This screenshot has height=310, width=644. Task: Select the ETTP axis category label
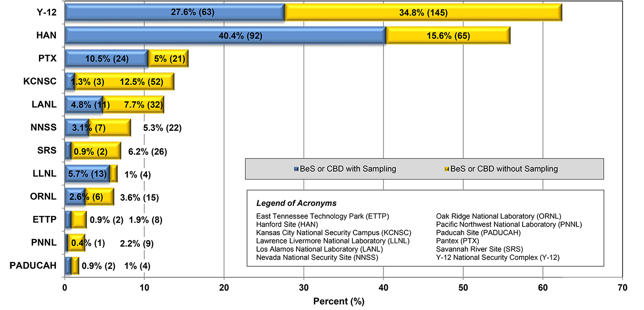pos(45,220)
